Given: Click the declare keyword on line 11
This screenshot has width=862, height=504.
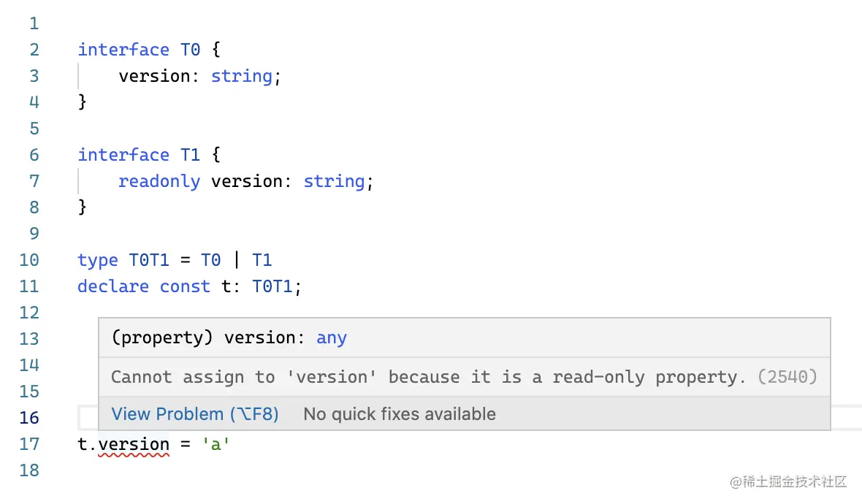Looking at the screenshot, I should [x=113, y=286].
